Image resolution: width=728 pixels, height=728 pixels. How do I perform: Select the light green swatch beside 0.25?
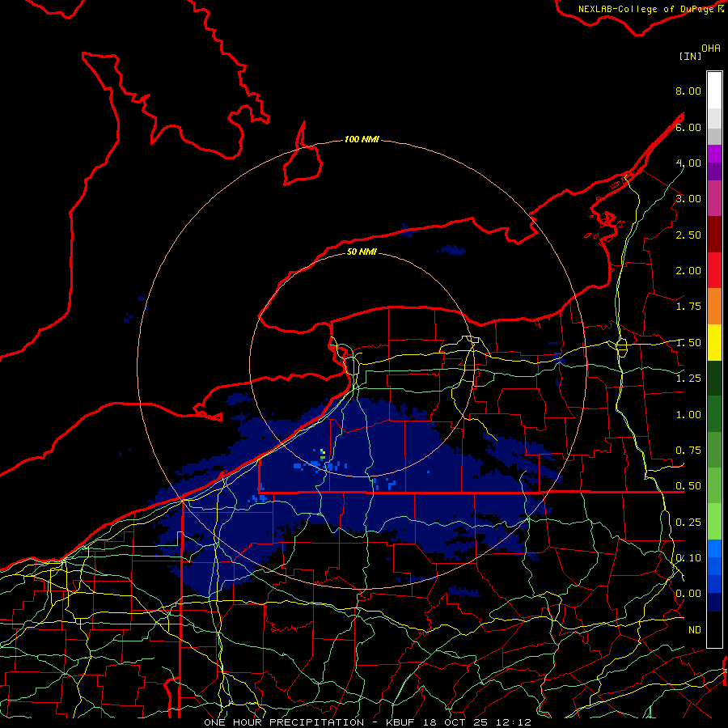pyautogui.click(x=714, y=522)
